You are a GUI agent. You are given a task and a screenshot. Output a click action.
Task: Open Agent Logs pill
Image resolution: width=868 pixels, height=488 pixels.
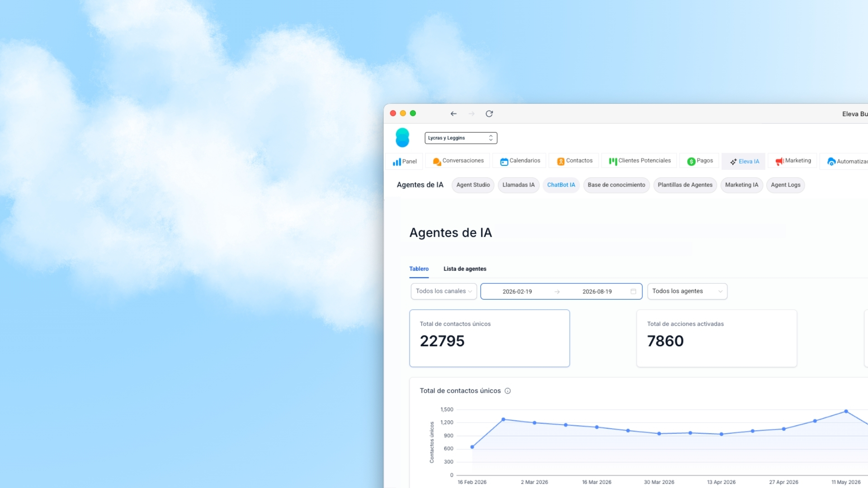coord(785,185)
